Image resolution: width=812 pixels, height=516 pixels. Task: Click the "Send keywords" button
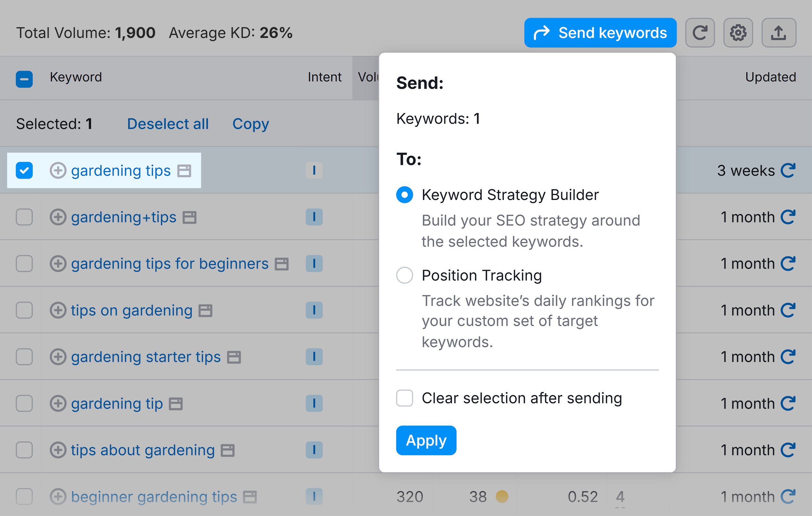coord(600,32)
